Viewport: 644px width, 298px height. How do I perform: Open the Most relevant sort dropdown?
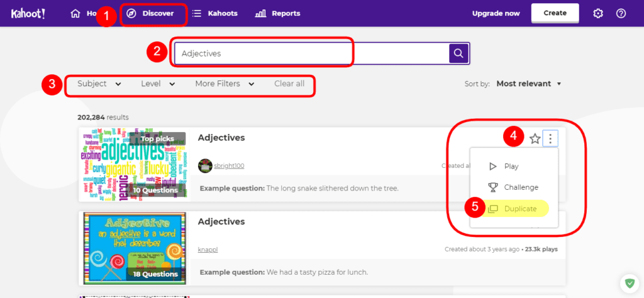click(x=528, y=84)
